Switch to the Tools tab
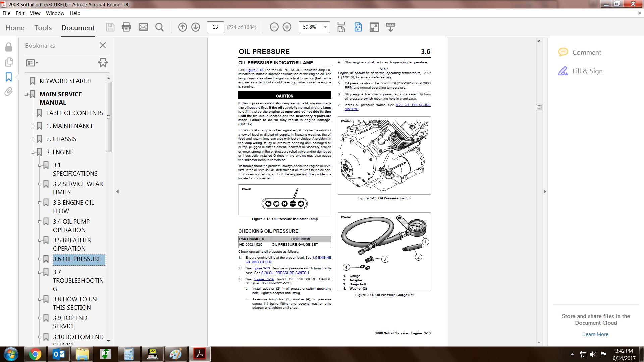644x362 pixels. click(x=43, y=28)
